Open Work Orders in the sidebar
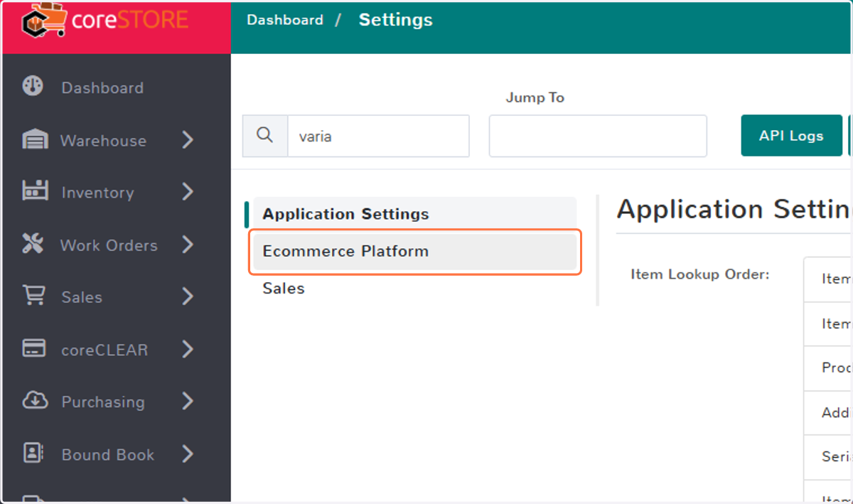This screenshot has width=853, height=504. point(109,245)
